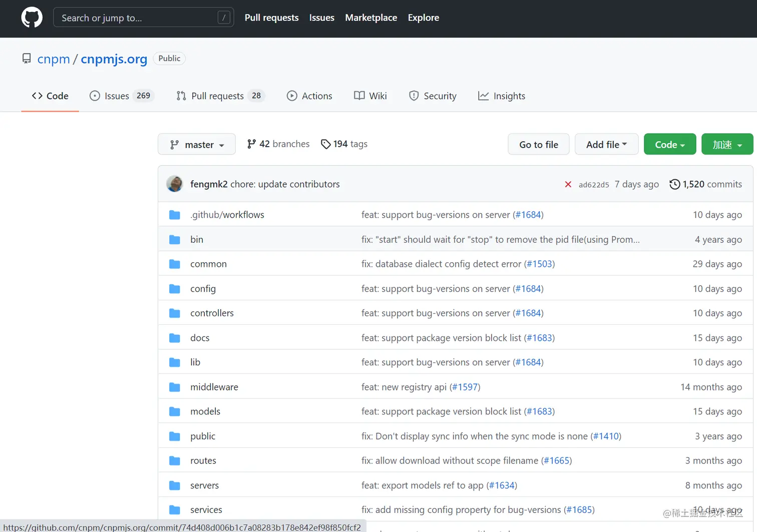View the 42 branches link
757x532 pixels.
[x=278, y=144]
